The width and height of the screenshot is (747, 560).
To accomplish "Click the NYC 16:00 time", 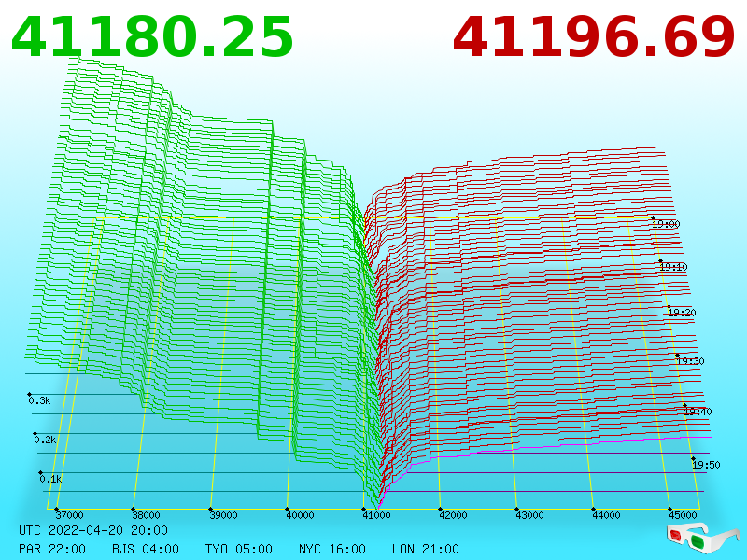I will pos(332,549).
